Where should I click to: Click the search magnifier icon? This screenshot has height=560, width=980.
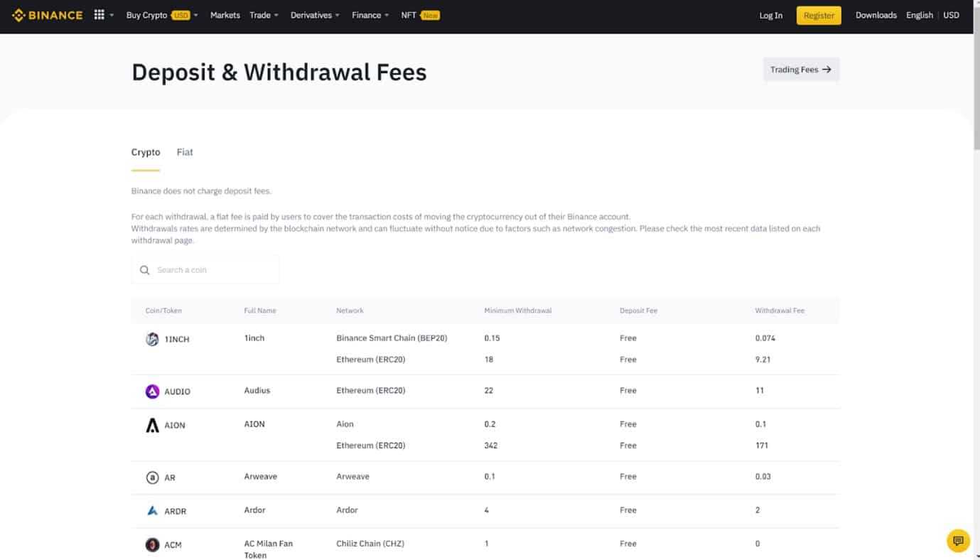pos(145,270)
